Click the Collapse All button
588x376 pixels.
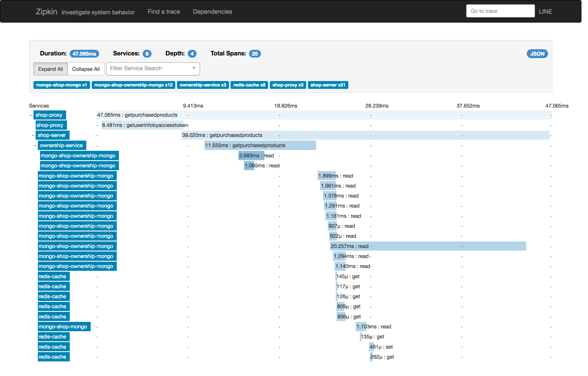(86, 69)
